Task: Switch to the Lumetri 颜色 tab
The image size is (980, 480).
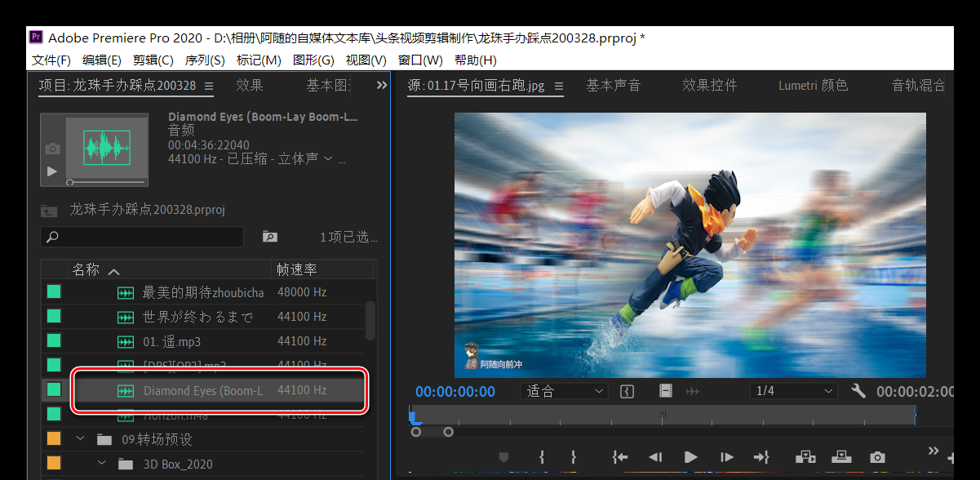Action: pos(813,85)
